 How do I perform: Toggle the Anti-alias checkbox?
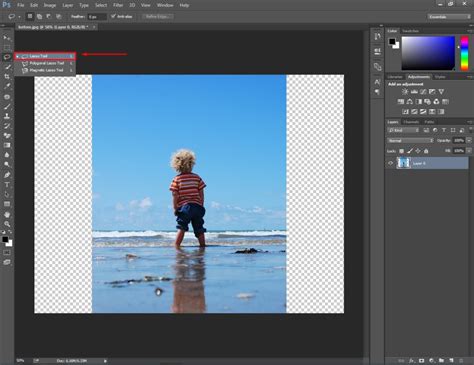click(x=113, y=16)
